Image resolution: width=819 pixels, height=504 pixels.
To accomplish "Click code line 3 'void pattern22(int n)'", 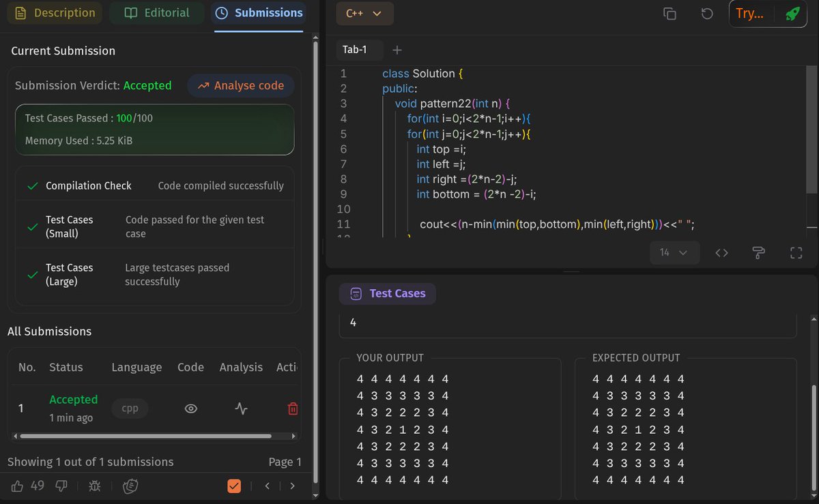I will click(452, 104).
